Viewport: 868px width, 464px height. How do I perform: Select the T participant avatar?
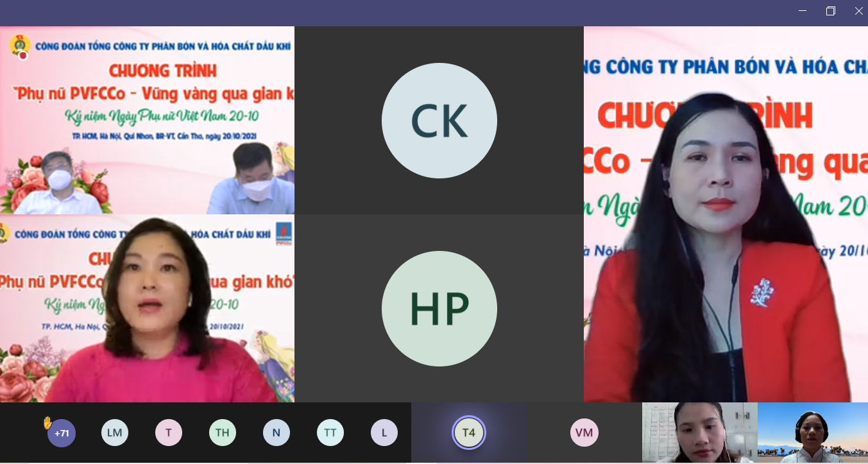(169, 433)
